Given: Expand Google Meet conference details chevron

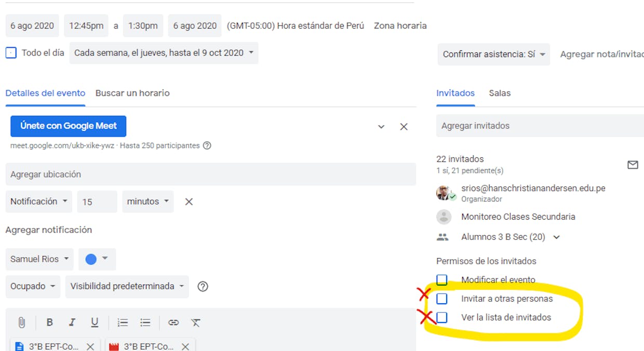Looking at the screenshot, I should tap(381, 127).
